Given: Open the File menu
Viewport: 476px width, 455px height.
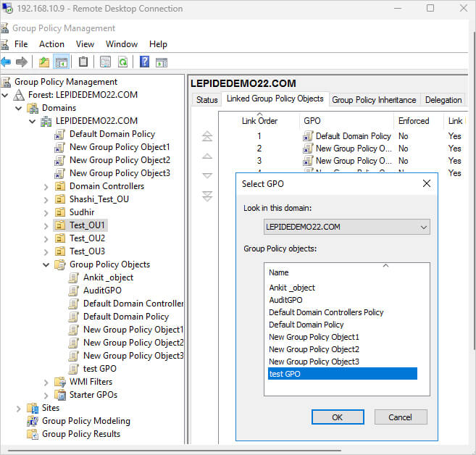Looking at the screenshot, I should click(x=21, y=44).
